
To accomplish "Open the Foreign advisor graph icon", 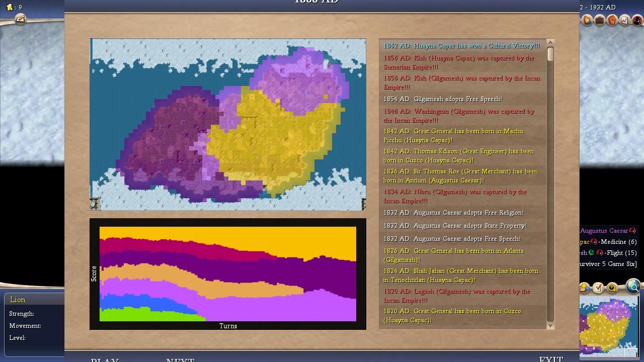I will 625,21.
